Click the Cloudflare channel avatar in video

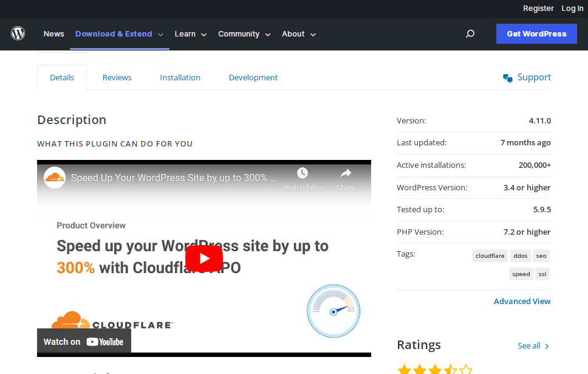click(x=55, y=178)
